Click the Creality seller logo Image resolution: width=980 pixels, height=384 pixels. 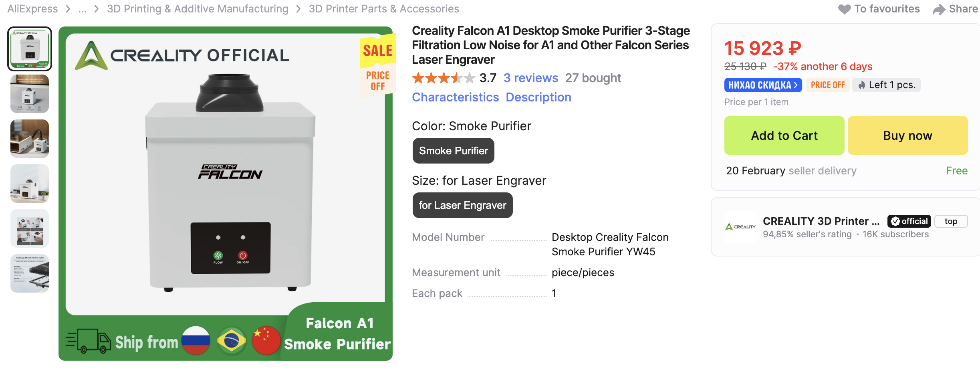coord(740,227)
